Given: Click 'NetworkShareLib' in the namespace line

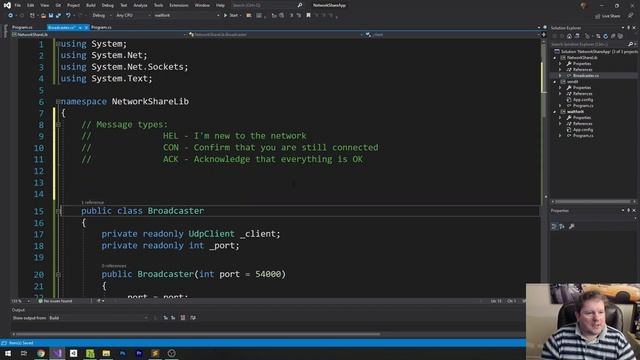Looking at the screenshot, I should [x=150, y=101].
